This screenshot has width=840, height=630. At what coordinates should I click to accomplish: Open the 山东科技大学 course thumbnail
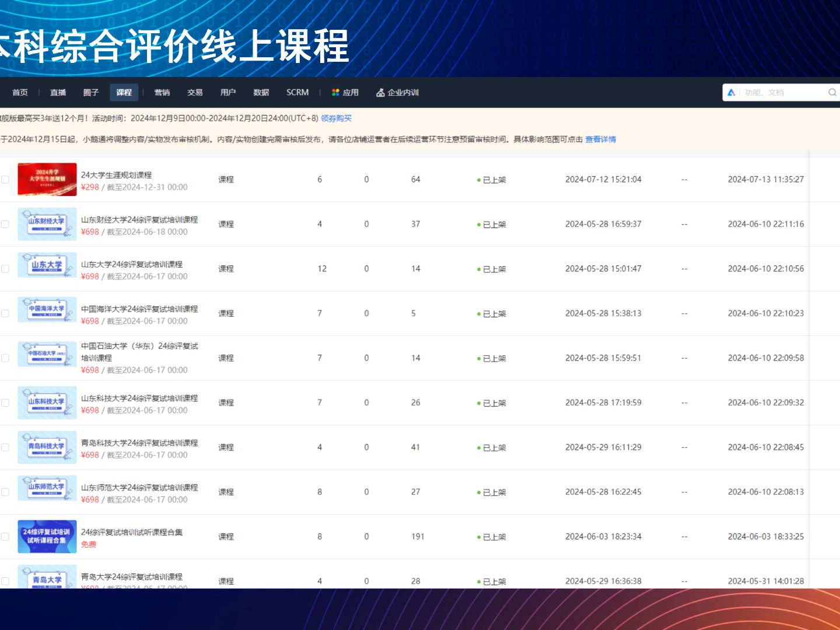(x=47, y=402)
